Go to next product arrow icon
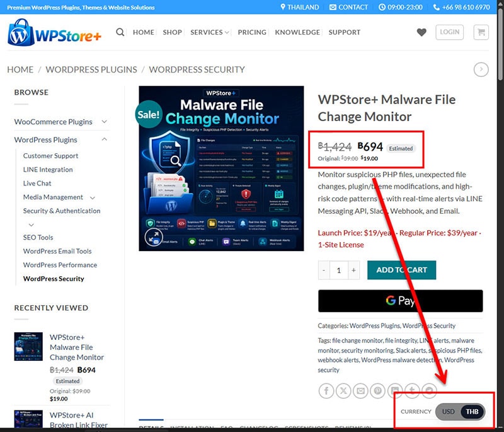504x432 pixels. point(481,69)
